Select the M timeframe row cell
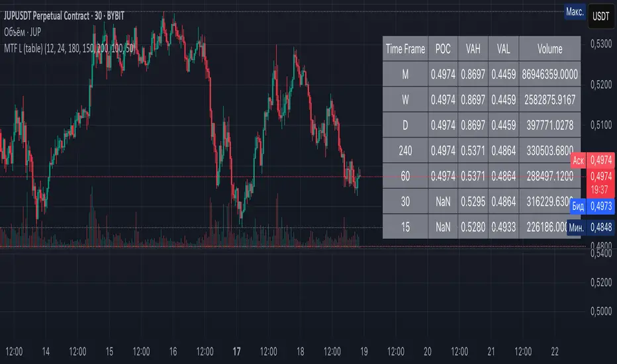 [405, 75]
